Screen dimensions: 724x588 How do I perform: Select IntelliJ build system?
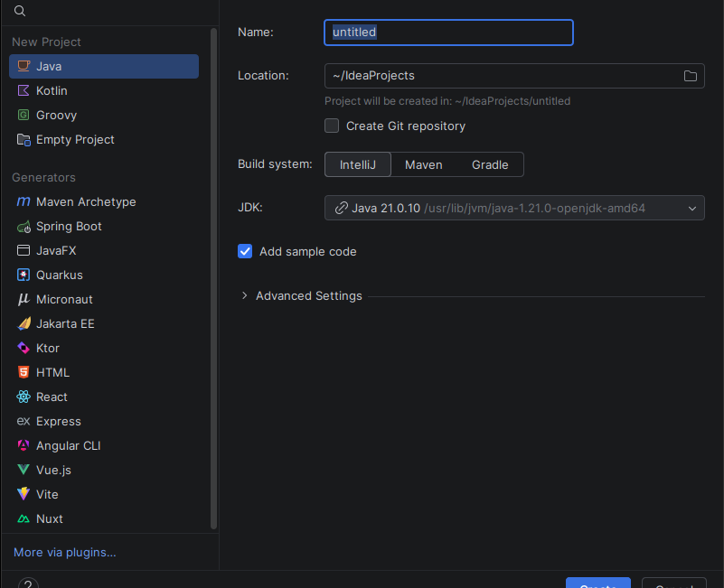point(358,164)
